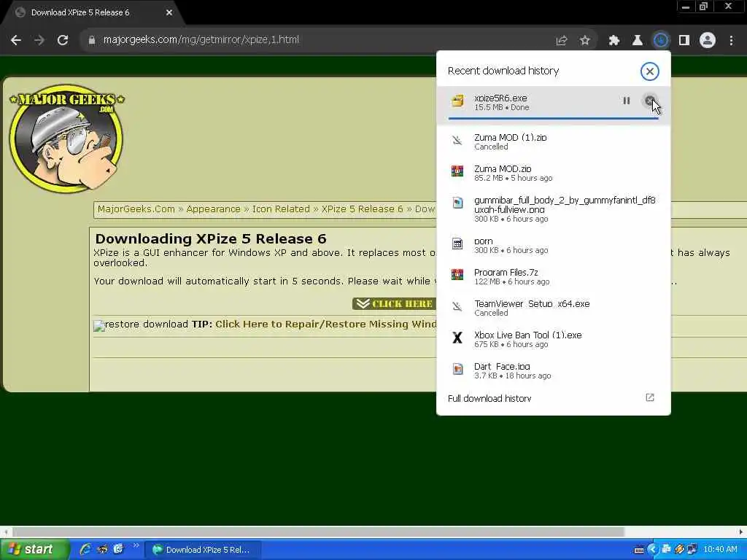The image size is (747, 560).
Task: Open the Chrome three-dot menu
Action: pyautogui.click(x=731, y=41)
